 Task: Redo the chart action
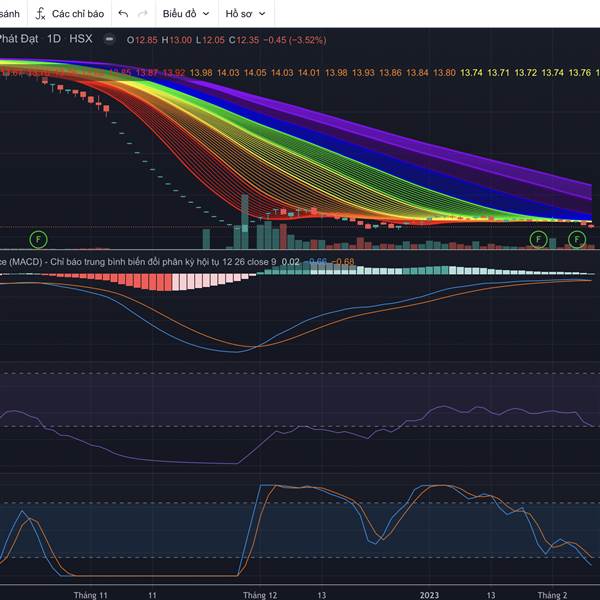pos(143,14)
